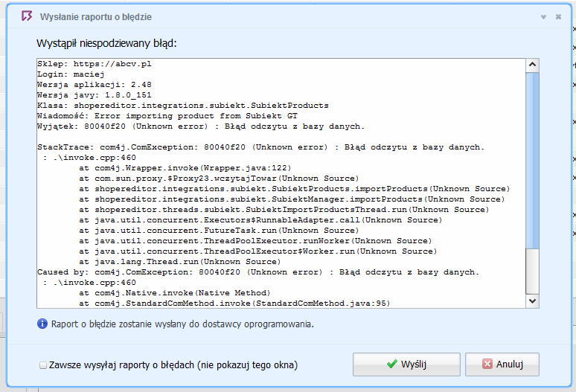Viewport: 576px width, 392px height.
Task: Click the blue info icon beside report notice
Action: coord(42,324)
